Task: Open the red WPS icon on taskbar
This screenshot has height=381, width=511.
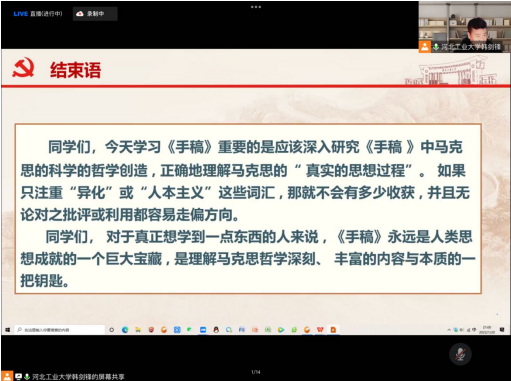Action: (x=320, y=330)
